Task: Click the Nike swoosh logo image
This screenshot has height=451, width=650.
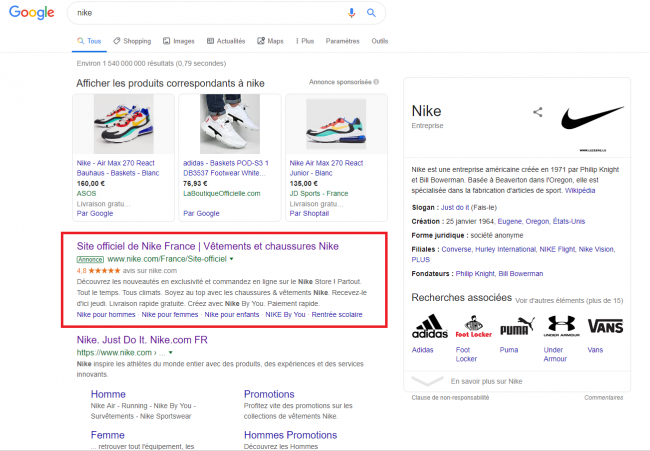Action: [592, 118]
